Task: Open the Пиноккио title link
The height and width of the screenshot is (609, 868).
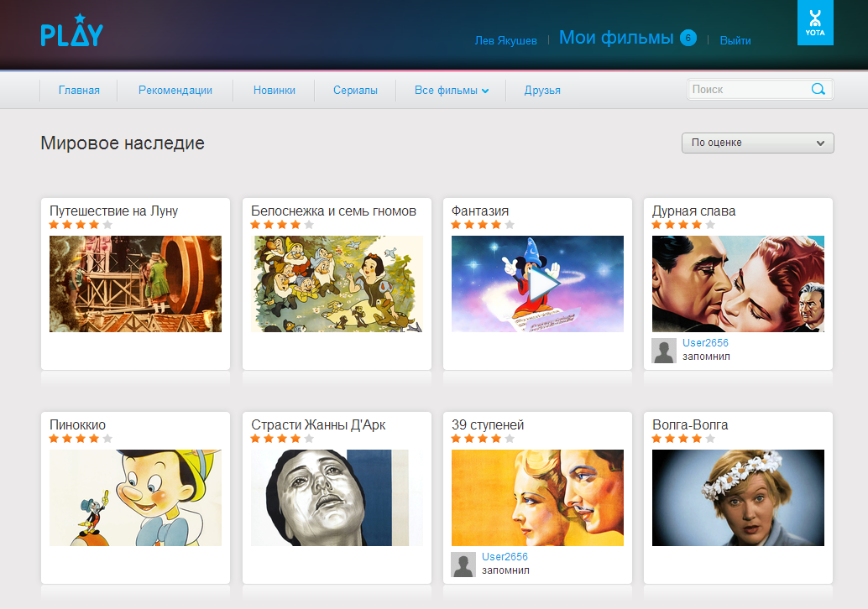Action: (x=77, y=424)
